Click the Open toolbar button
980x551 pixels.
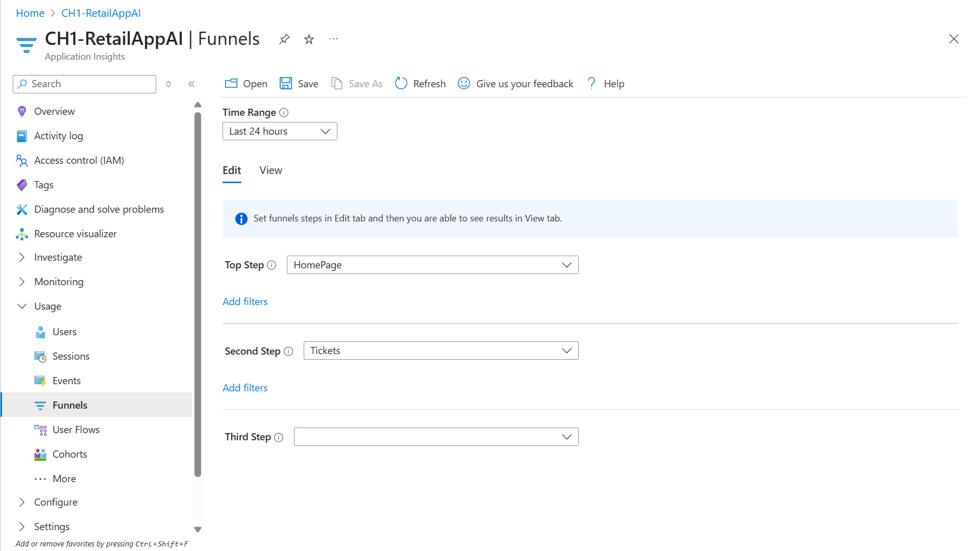246,84
